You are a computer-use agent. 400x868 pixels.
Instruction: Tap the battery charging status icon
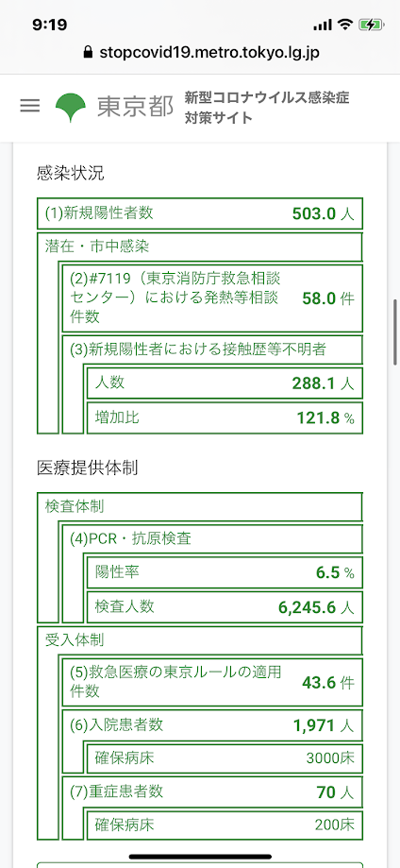coord(371,25)
